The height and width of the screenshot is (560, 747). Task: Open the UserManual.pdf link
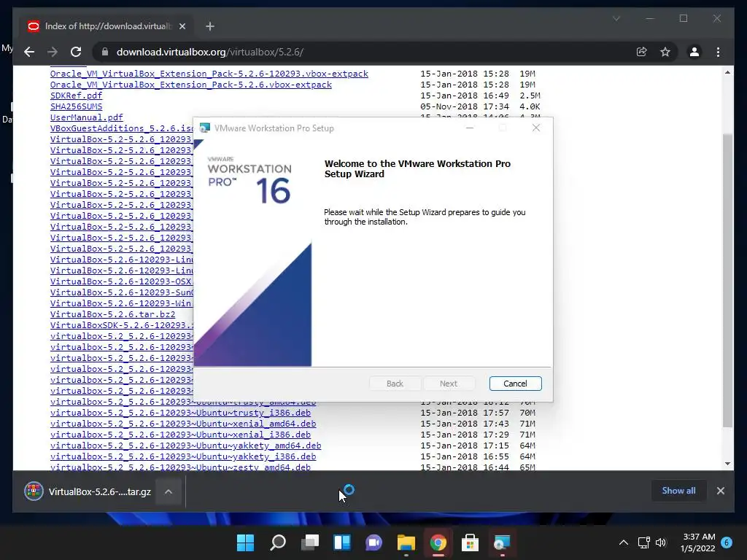point(87,117)
